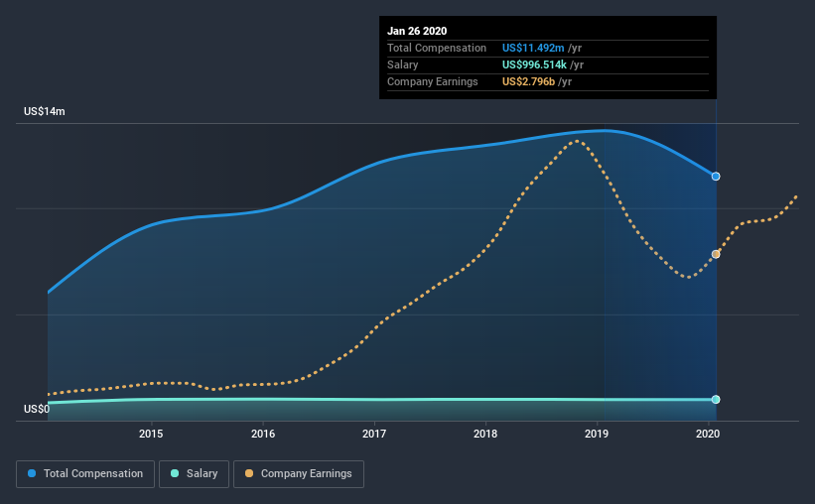Screen dimensions: 815x504
Task: Click the 2018 x-axis label
Action: 485,434
